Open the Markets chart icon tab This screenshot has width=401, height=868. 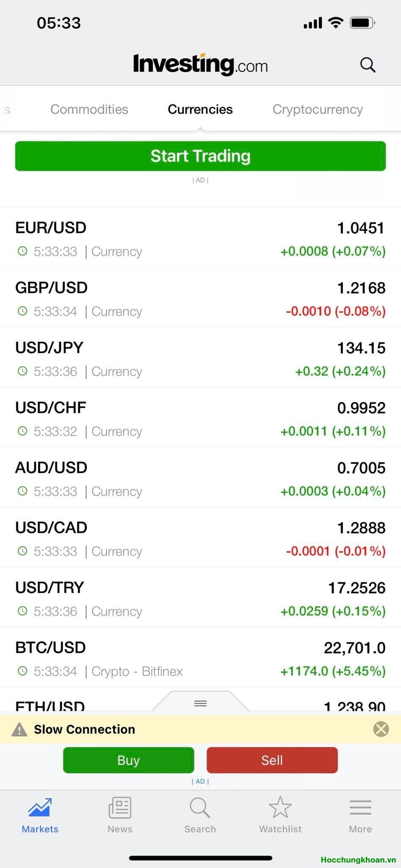[x=40, y=808]
